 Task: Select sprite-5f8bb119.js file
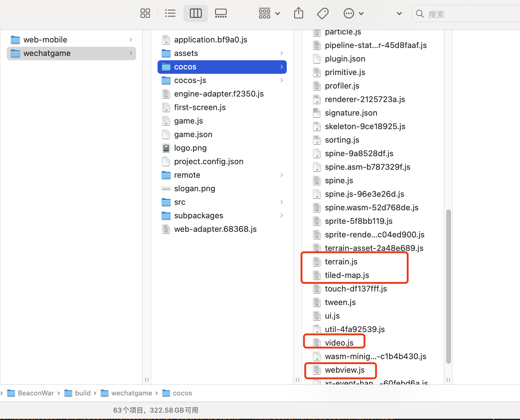(373, 221)
